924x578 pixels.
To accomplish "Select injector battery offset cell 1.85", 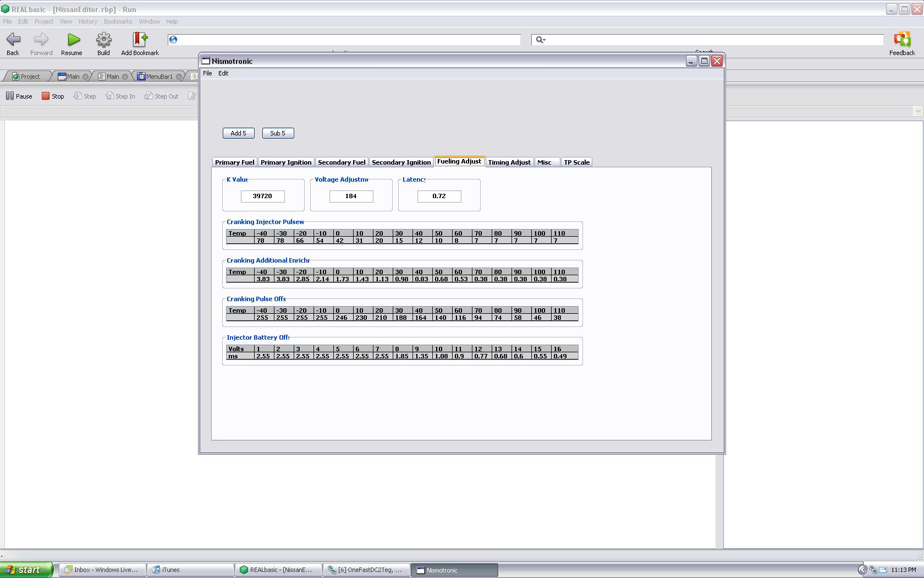I will 403,356.
